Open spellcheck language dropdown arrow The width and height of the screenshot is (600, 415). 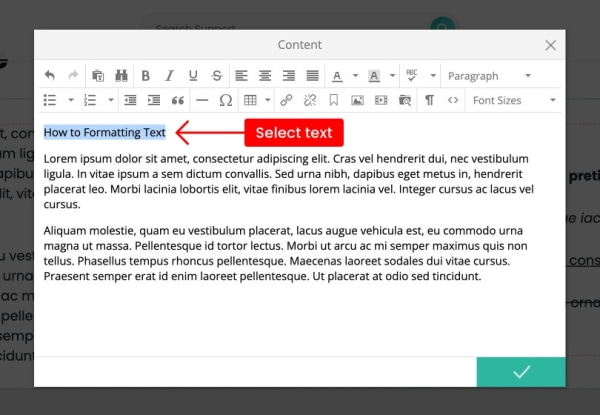click(x=433, y=76)
